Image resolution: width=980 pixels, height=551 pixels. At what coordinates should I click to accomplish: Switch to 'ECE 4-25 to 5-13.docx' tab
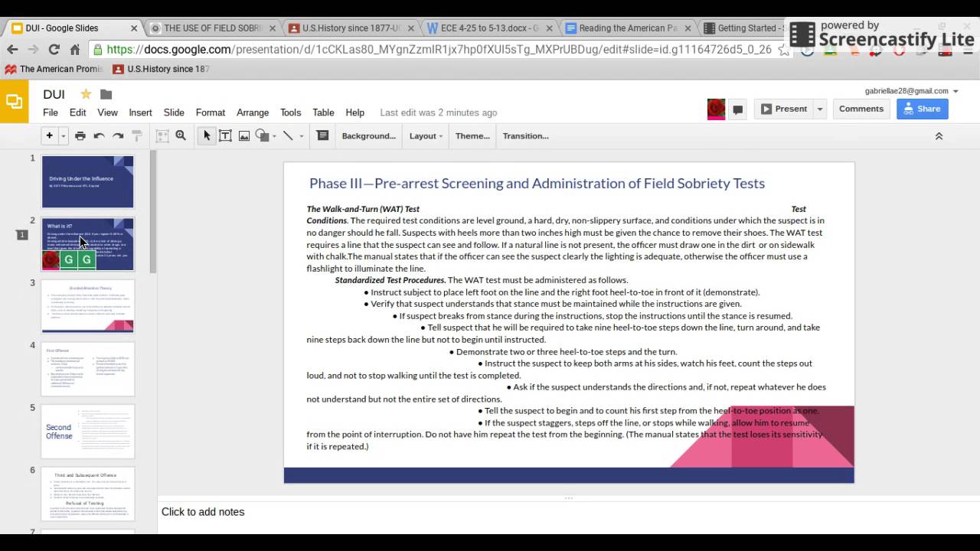pyautogui.click(x=489, y=28)
